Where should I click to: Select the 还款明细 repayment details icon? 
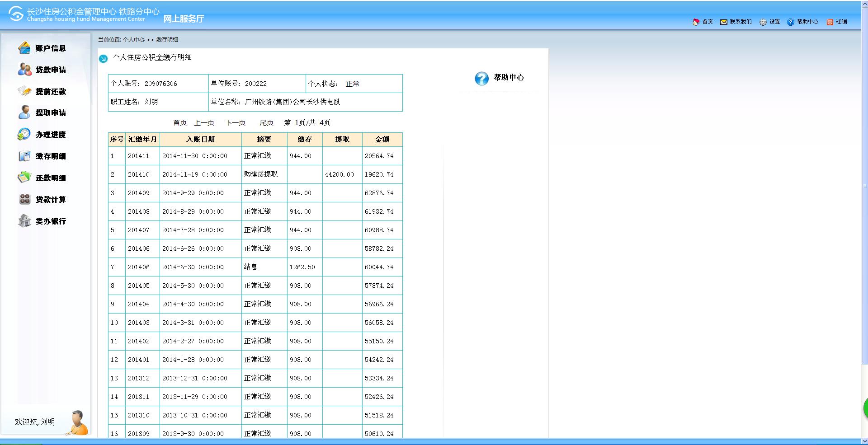pyautogui.click(x=24, y=178)
